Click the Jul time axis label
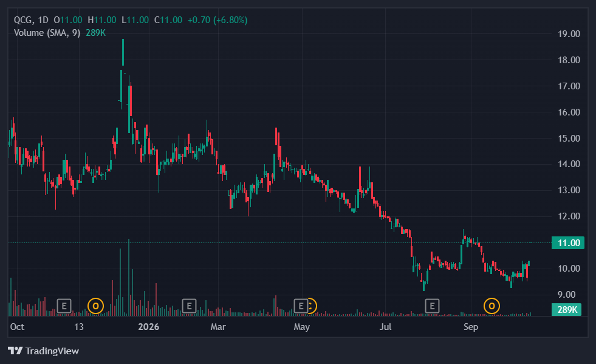This screenshot has height=364, width=596. (385, 327)
